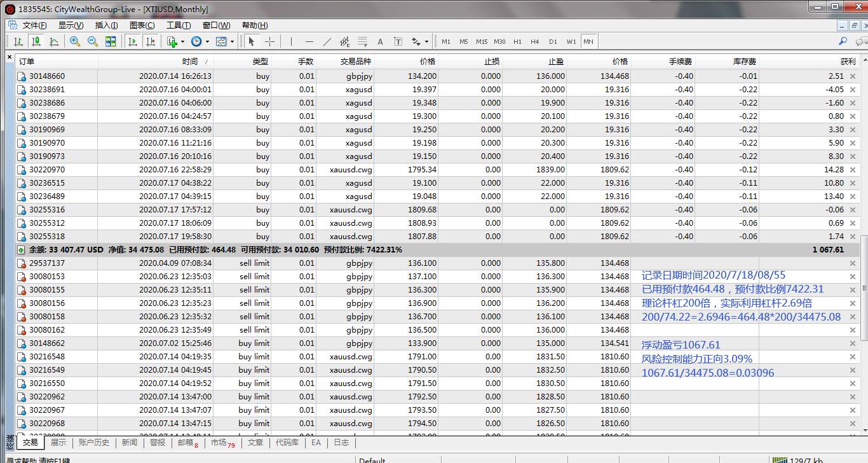
Task: Switch to the 新闻 tab
Action: tap(130, 443)
